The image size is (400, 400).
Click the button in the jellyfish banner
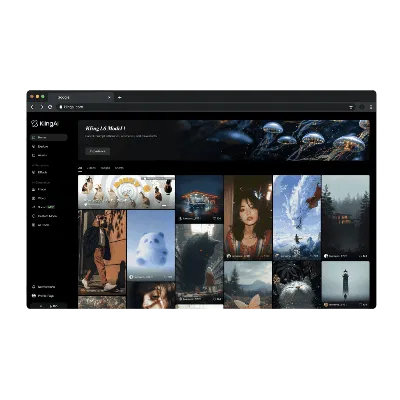point(98,151)
